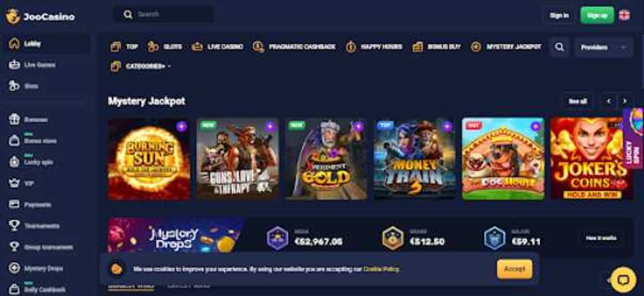
Task: Click the UK flag language icon
Action: [624, 15]
